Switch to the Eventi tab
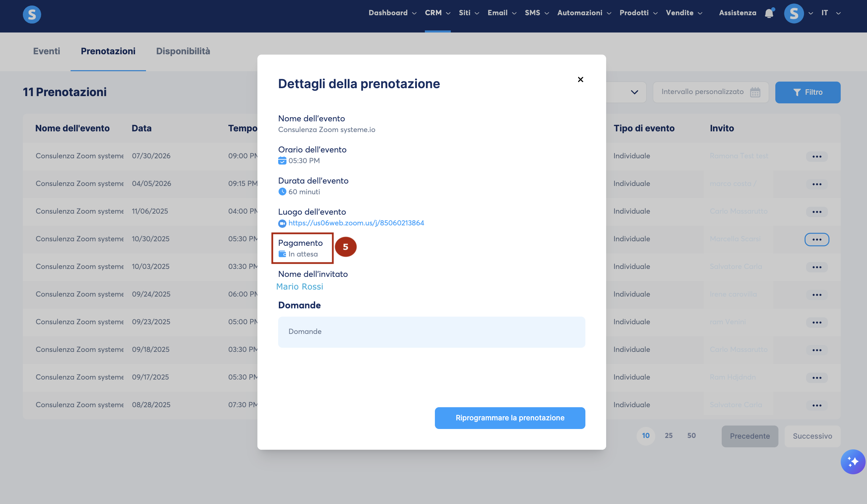Image resolution: width=867 pixels, height=504 pixels. tap(46, 51)
